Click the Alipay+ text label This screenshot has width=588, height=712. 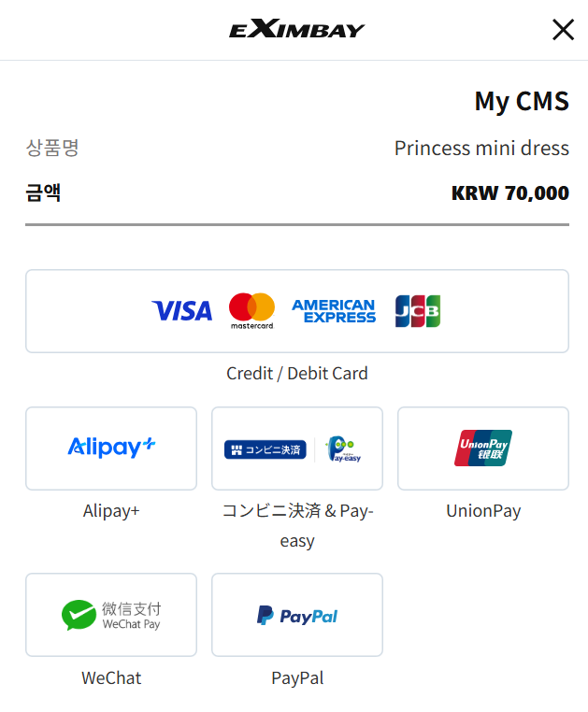pyautogui.click(x=111, y=511)
